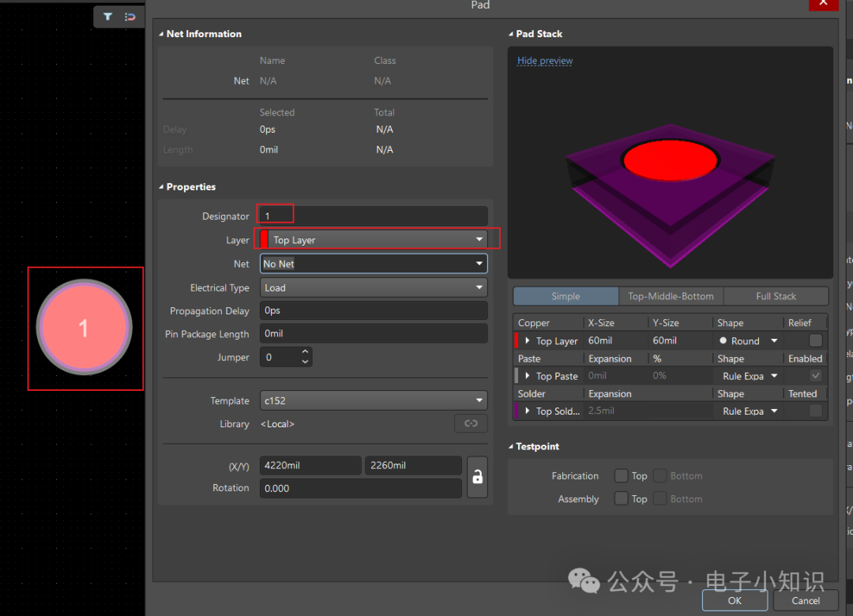Viewport: 853px width, 616px height.
Task: Click the OK button
Action: 735,600
